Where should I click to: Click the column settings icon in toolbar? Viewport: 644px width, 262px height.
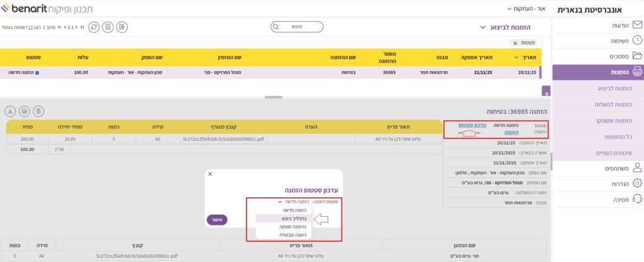(x=121, y=27)
